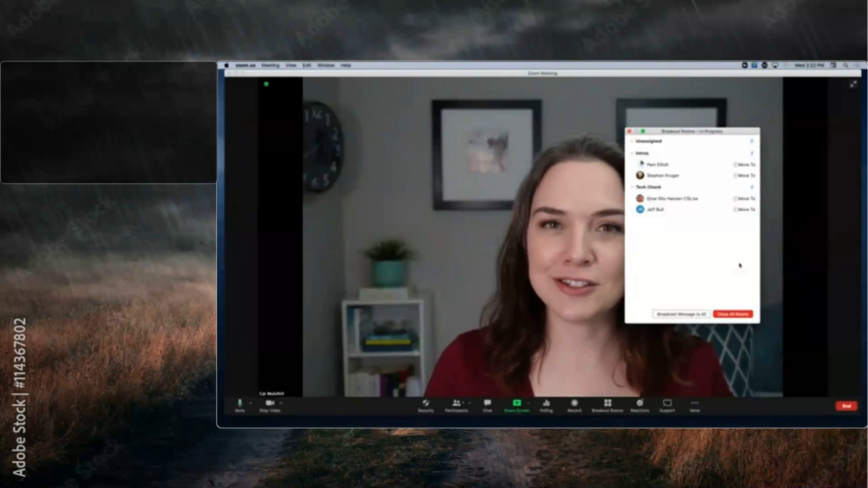Mute the microphone in Zoom toolbar

tap(240, 405)
